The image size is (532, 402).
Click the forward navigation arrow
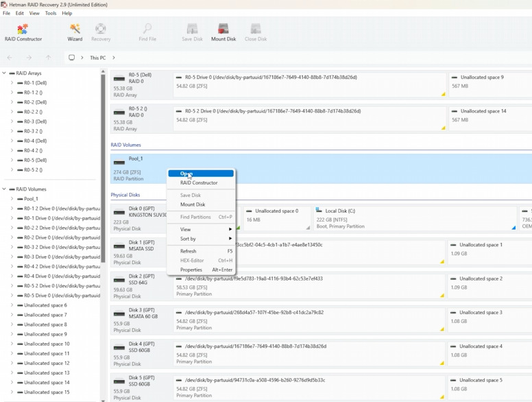coord(29,58)
